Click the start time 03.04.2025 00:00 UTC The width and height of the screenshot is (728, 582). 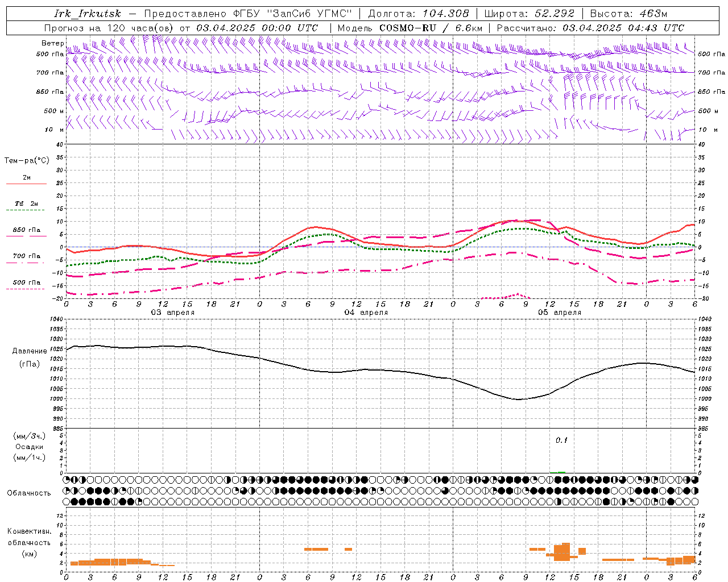tap(257, 28)
